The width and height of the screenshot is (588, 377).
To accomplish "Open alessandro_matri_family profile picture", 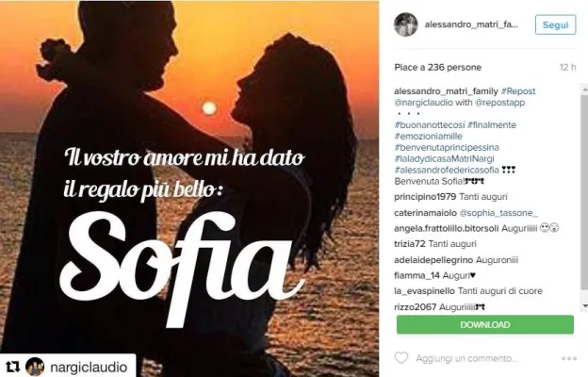I will point(406,25).
